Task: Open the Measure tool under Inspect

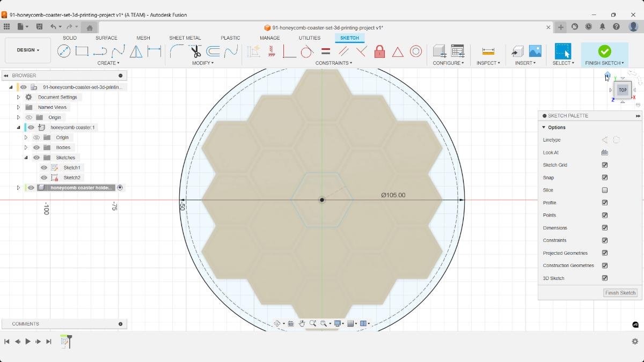Action: coord(488,51)
